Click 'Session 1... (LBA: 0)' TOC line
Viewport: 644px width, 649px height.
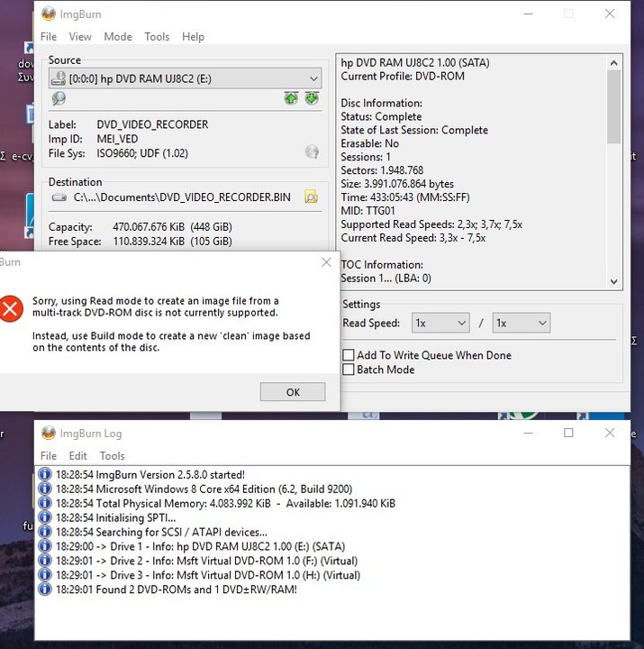pyautogui.click(x=385, y=279)
